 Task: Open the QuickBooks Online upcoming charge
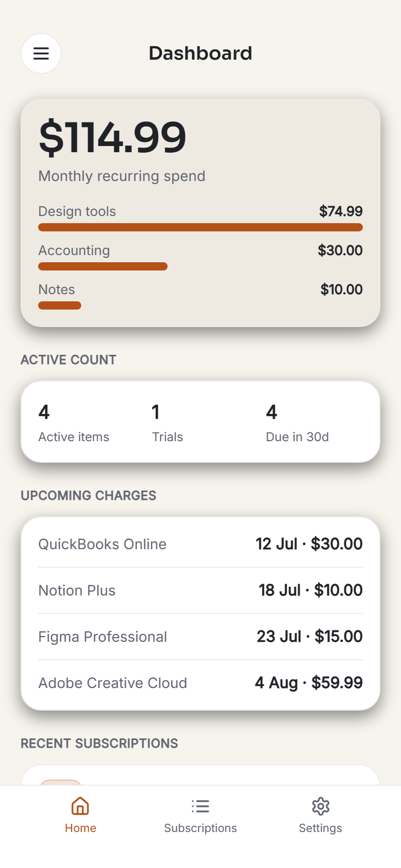(200, 544)
